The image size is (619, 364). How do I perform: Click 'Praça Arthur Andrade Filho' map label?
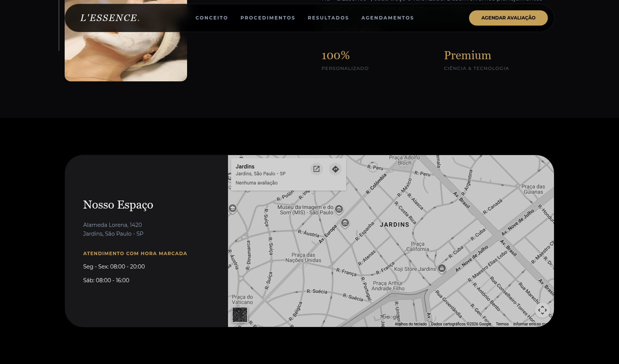pyautogui.click(x=387, y=286)
